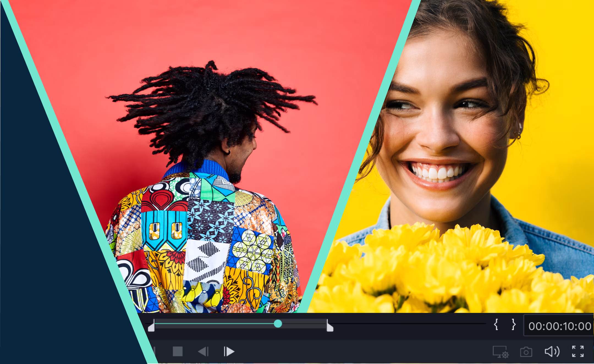Select the clip of man in patchwork jacket
The image size is (594, 364).
209,192
